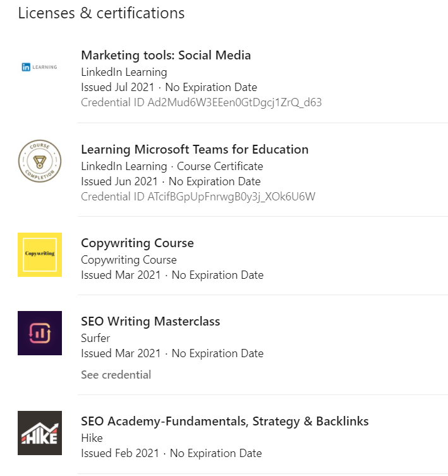Open SEO Writing Masterclass title
Viewport: 448px width, 476px height.
(x=150, y=322)
